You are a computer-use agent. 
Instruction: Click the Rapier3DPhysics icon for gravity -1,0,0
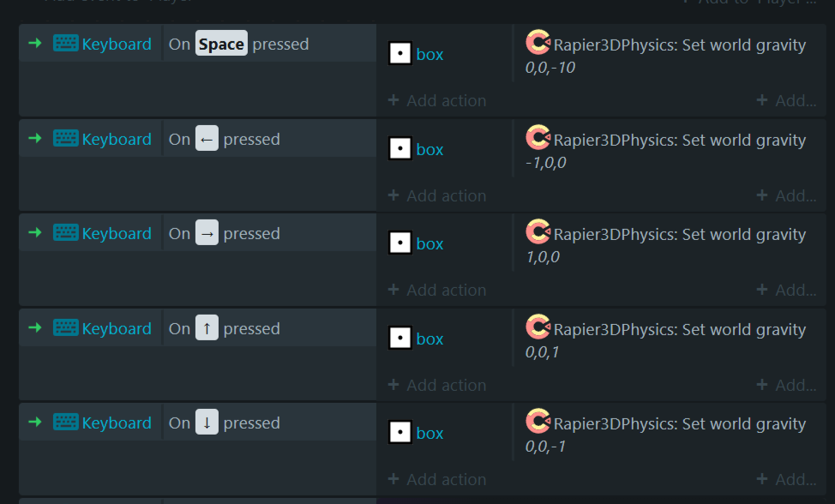[x=538, y=137]
